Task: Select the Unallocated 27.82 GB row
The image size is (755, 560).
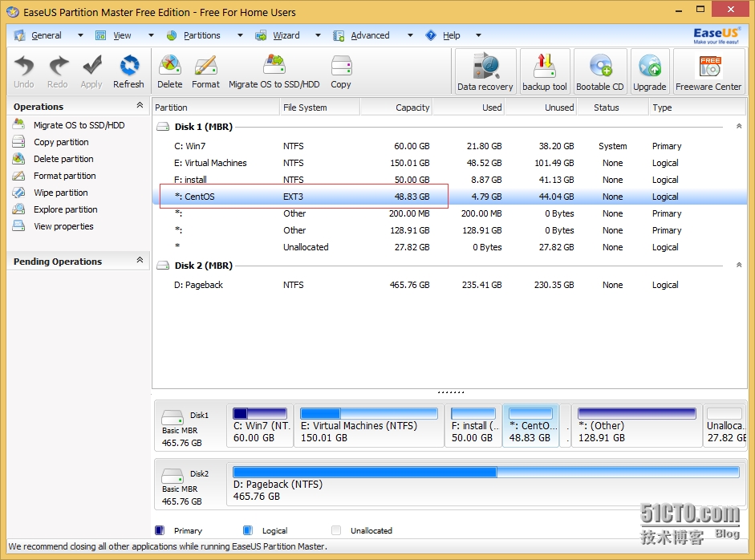Action: tap(450, 247)
